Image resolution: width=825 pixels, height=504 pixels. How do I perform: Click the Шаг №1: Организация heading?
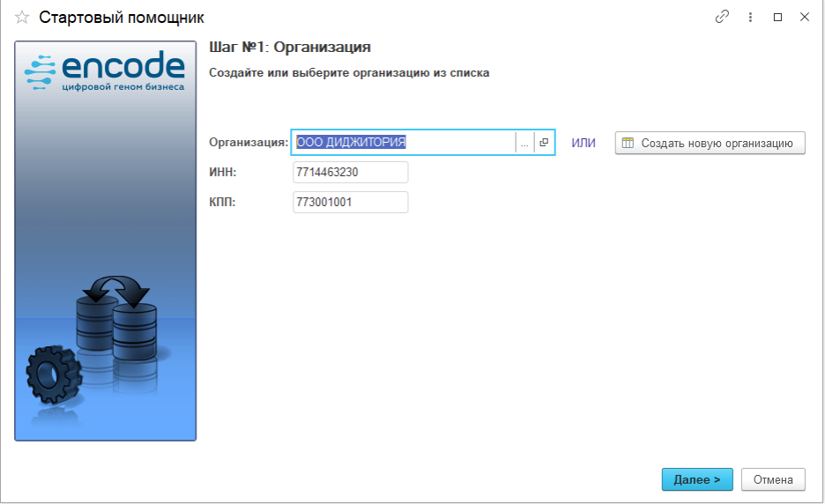pos(289,47)
